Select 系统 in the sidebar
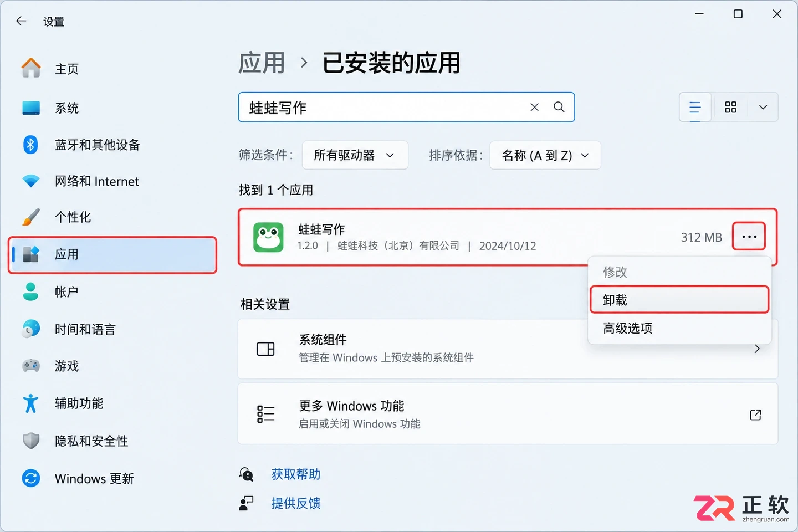This screenshot has width=798, height=532. (x=67, y=108)
